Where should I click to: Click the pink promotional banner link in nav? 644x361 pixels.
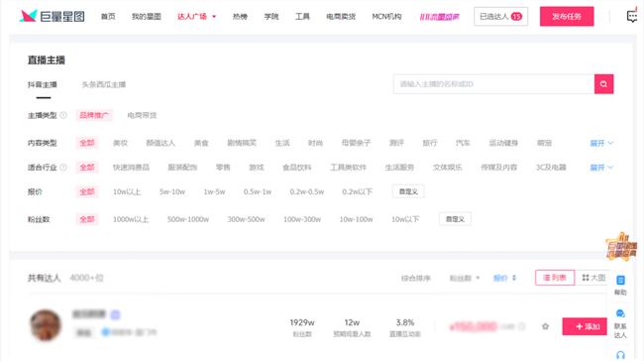439,17
